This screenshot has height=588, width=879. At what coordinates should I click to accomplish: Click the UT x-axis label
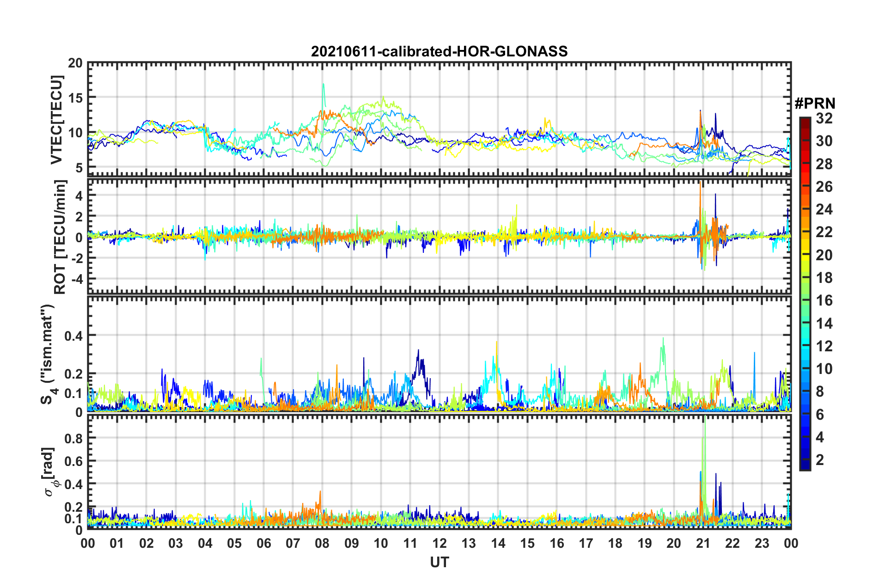pyautogui.click(x=439, y=562)
